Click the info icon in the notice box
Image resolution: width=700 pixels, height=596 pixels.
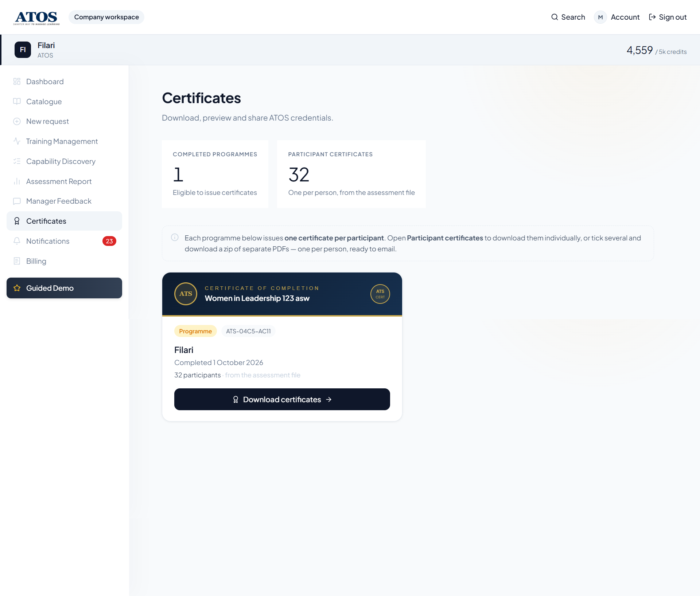[175, 238]
